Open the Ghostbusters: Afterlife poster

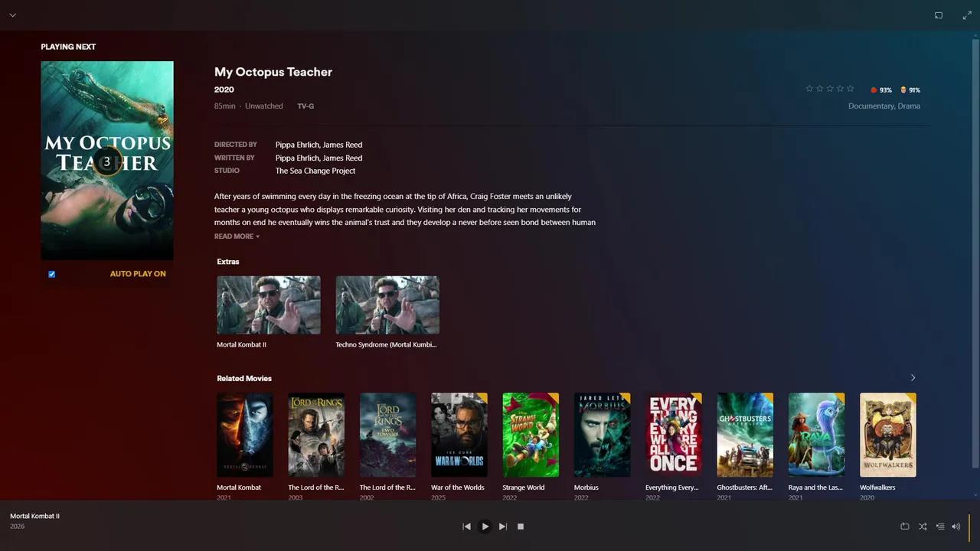click(745, 435)
